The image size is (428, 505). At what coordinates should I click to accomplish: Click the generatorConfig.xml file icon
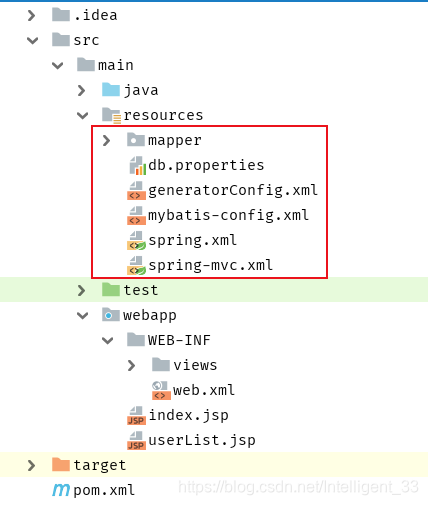coord(136,190)
